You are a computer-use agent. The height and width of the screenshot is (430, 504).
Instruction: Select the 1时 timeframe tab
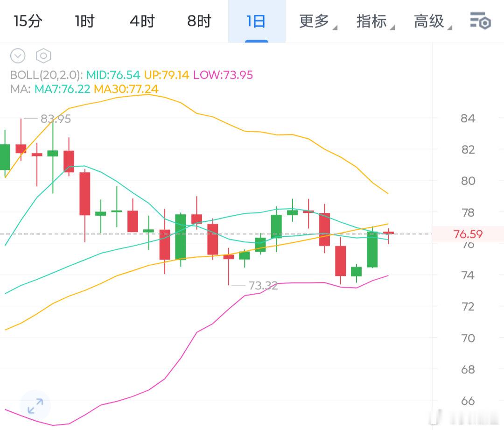coord(85,21)
